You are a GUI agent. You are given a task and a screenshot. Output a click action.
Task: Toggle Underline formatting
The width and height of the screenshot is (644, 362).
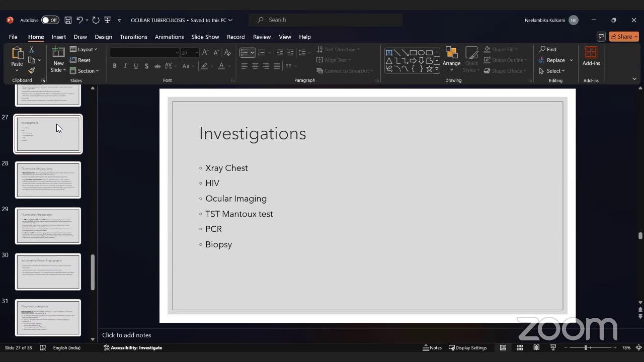pos(136,66)
